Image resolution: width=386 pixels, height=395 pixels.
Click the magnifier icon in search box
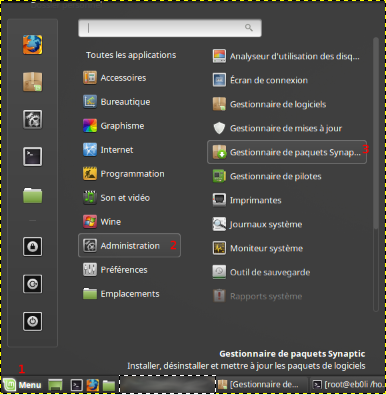click(x=249, y=28)
